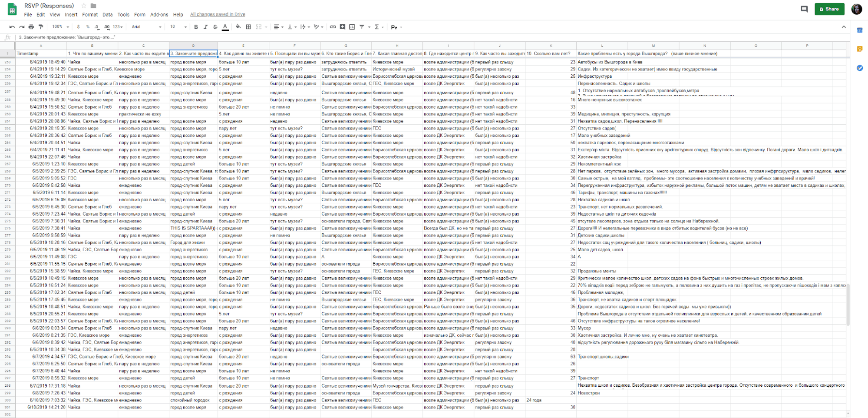The height and width of the screenshot is (418, 868).
Task: Open the 123 more formats dropdown
Action: coord(118,27)
